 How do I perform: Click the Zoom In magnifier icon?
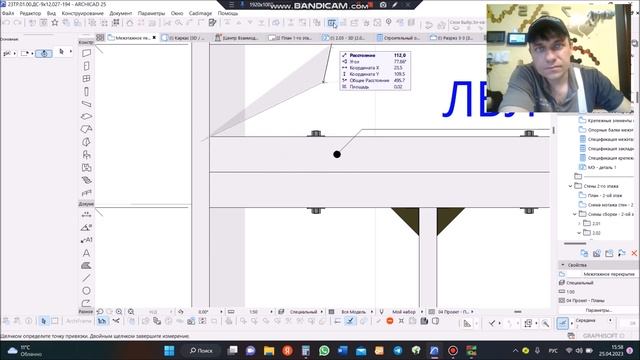coord(119,311)
